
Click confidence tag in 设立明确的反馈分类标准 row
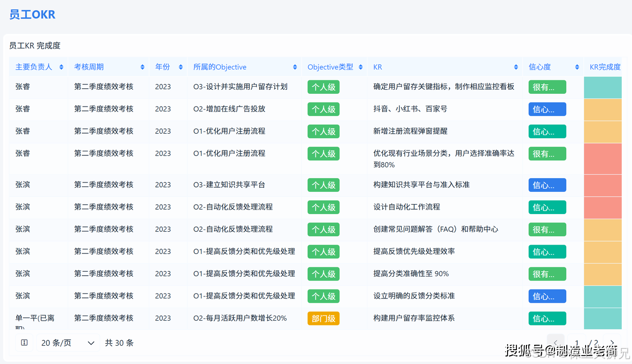[x=548, y=296]
